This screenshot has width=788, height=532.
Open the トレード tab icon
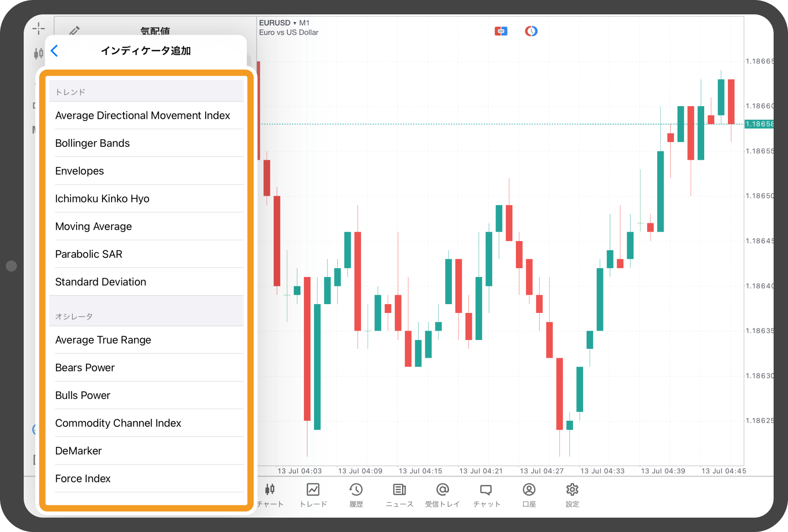pyautogui.click(x=313, y=495)
